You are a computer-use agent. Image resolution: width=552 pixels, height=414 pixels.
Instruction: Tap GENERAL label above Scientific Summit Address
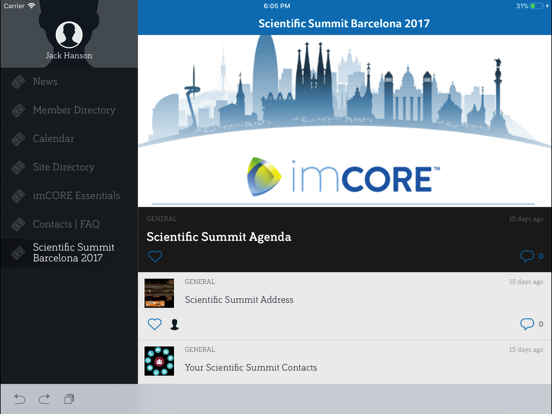coord(200,282)
